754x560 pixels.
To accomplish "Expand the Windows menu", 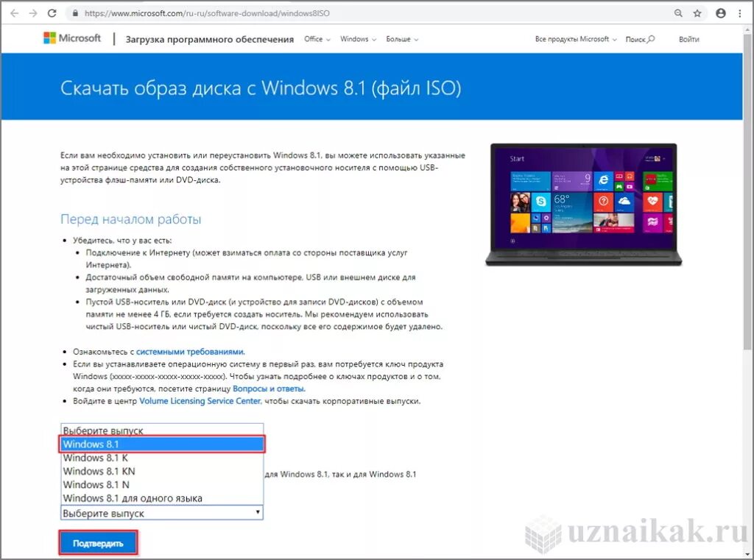I will coord(358,39).
